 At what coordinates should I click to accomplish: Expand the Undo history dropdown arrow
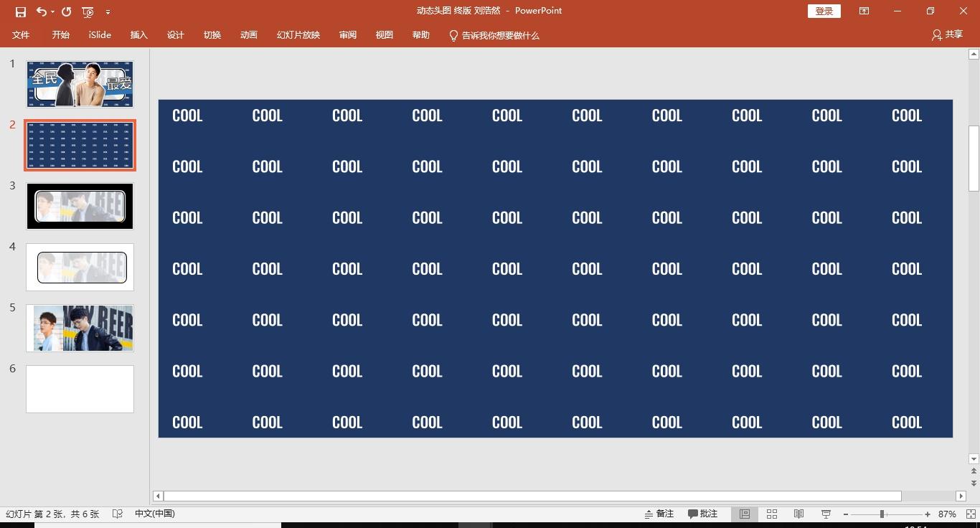point(53,12)
